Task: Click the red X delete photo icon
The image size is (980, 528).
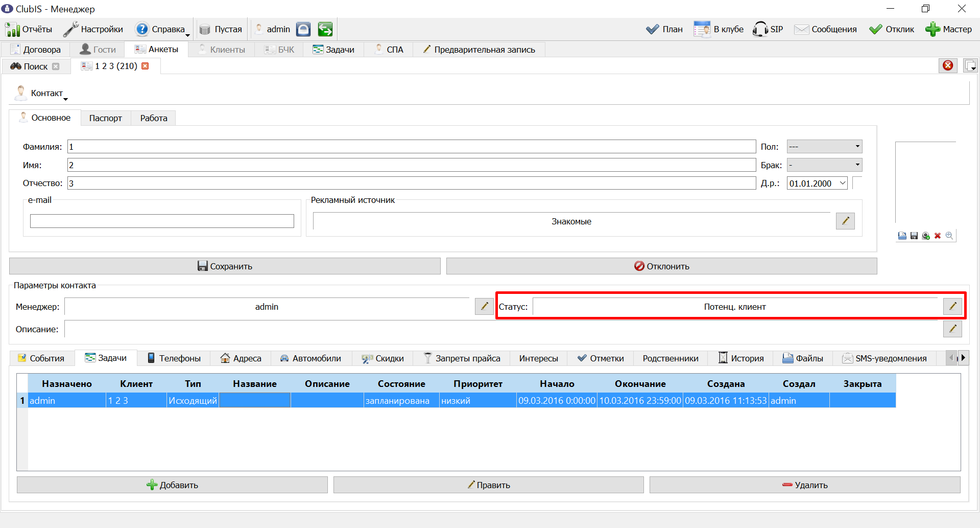Action: [x=938, y=236]
